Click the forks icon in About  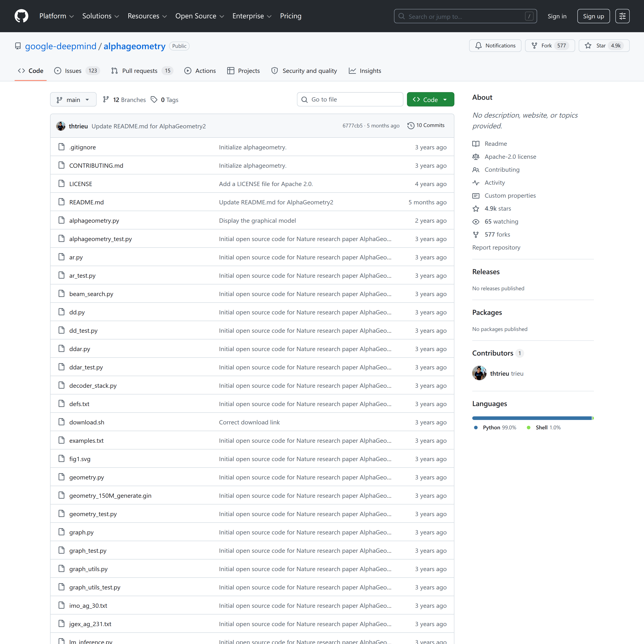coord(476,235)
